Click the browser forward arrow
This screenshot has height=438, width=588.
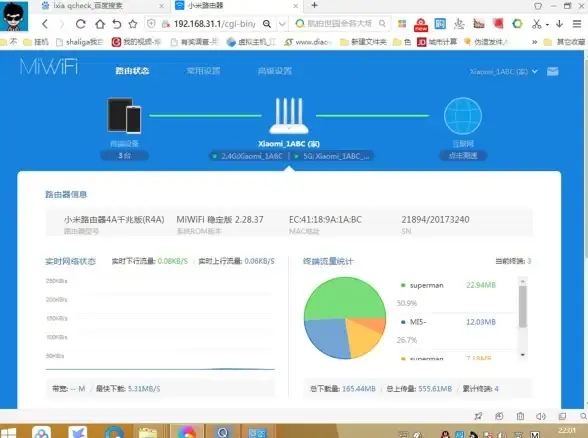[62, 24]
